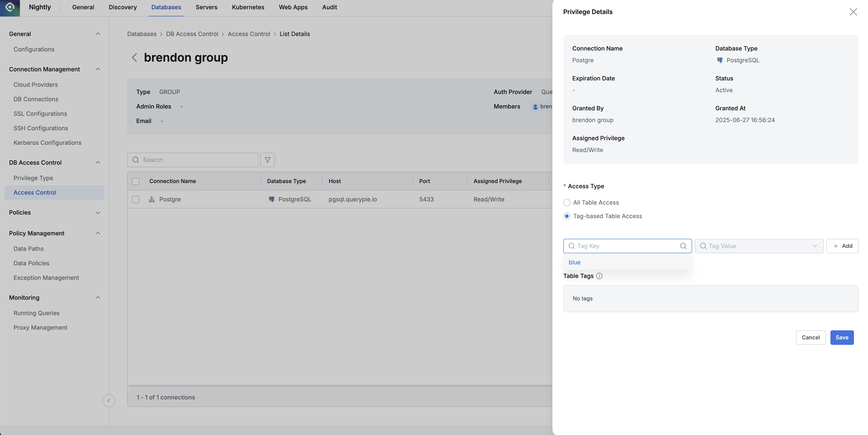Click the QueryPie logo icon

(x=10, y=7)
